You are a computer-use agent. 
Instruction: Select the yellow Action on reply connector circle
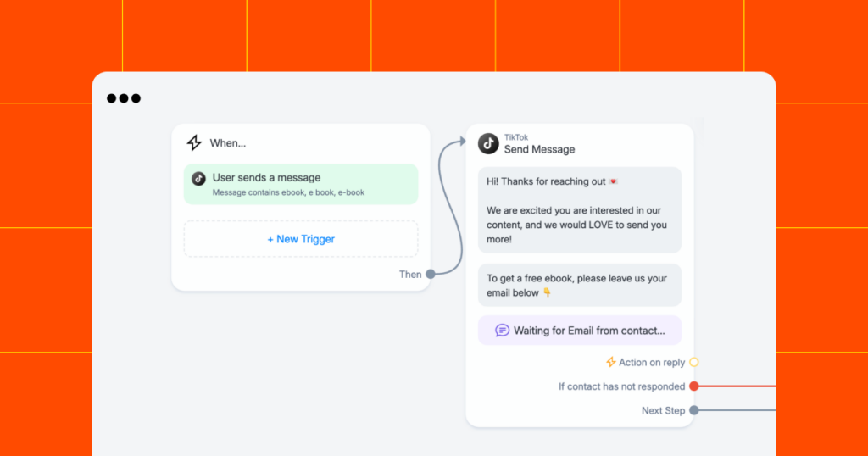point(694,363)
